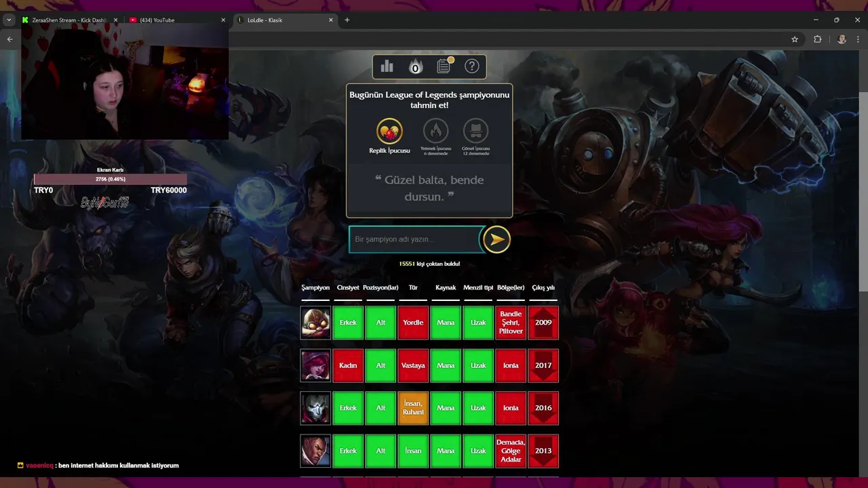868x488 pixels.
Task: Click champion portrait in the 2016 row
Action: click(315, 408)
